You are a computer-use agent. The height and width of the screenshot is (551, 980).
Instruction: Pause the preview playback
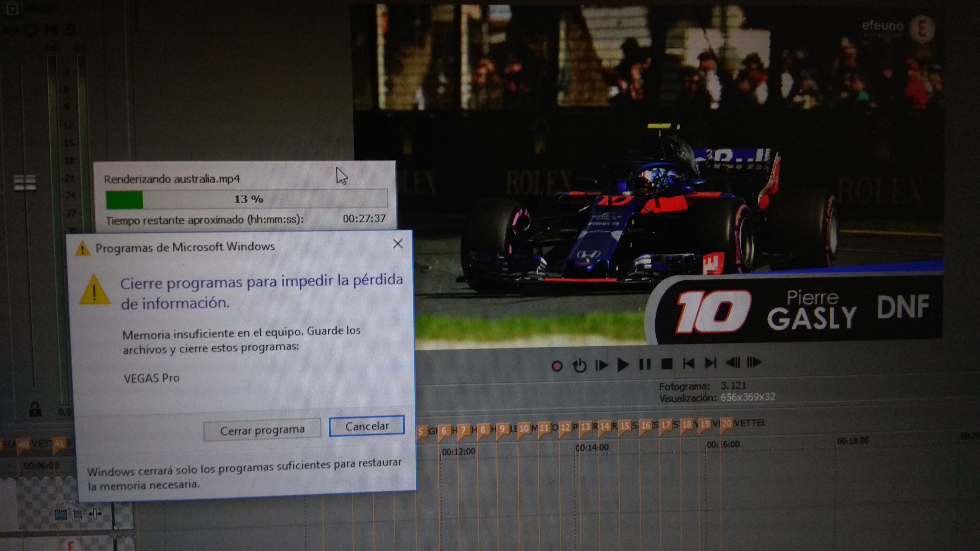click(x=645, y=364)
